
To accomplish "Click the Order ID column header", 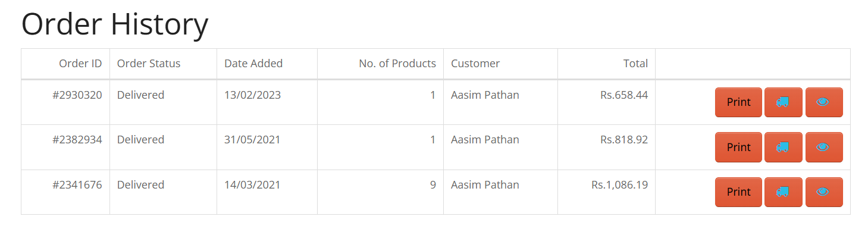I will (80, 63).
